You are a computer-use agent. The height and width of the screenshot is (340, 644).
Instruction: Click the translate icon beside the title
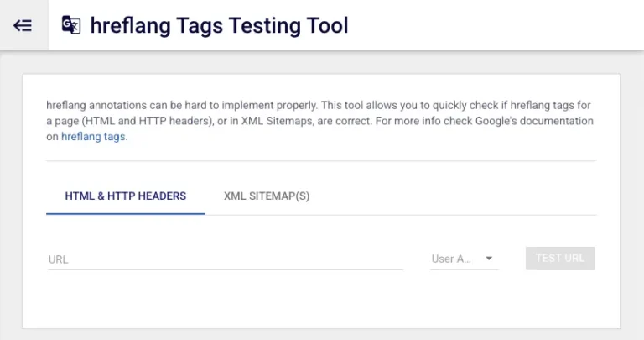coord(71,25)
